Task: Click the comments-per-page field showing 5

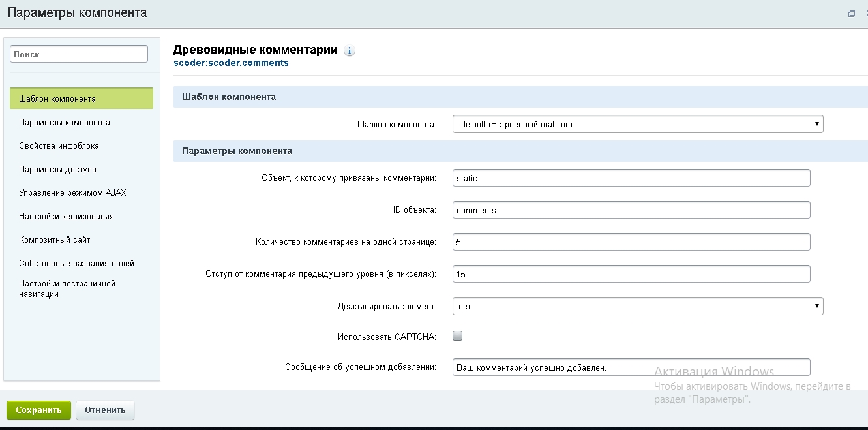Action: [x=631, y=241]
